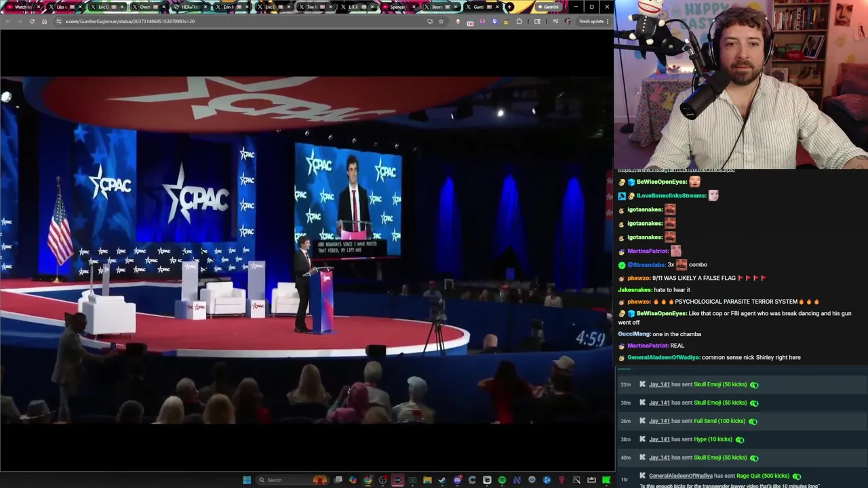The width and height of the screenshot is (868, 488).
Task: Click username BeWiseOpenEyes with emote message
Action: (x=662, y=182)
